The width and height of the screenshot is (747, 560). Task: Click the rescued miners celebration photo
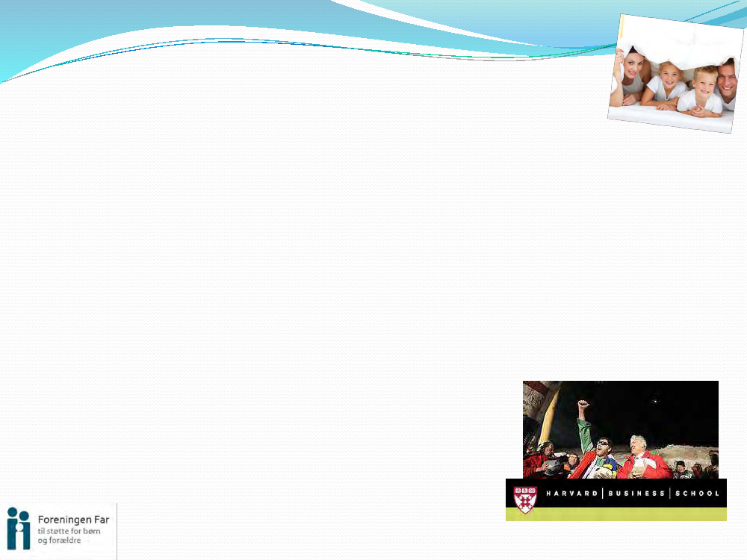click(x=620, y=429)
